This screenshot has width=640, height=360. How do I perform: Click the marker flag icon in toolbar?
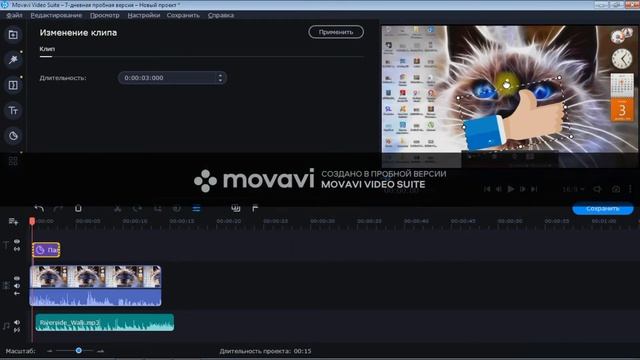click(x=255, y=209)
